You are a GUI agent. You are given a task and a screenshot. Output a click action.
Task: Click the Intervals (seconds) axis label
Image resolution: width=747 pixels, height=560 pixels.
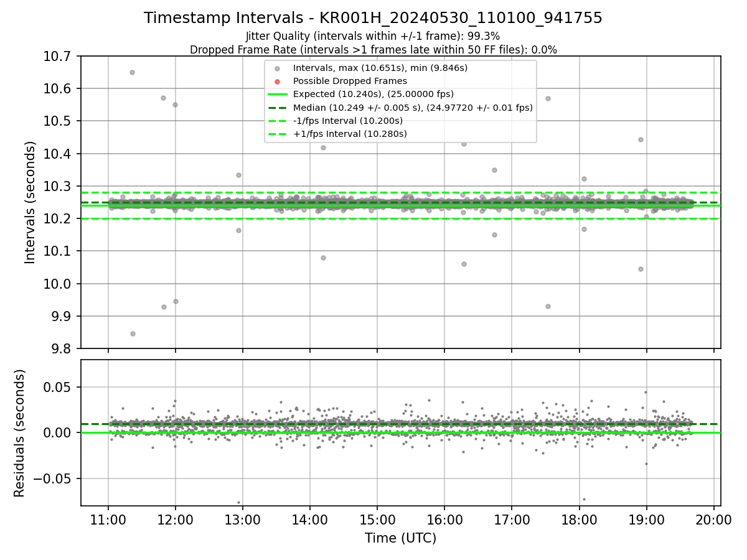pyautogui.click(x=31, y=202)
